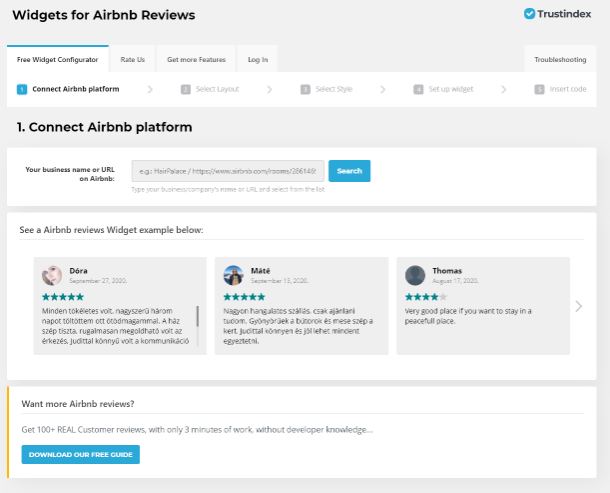This screenshot has width=610, height=493.
Task: Click the date September 27, 2020
Action: click(x=98, y=281)
